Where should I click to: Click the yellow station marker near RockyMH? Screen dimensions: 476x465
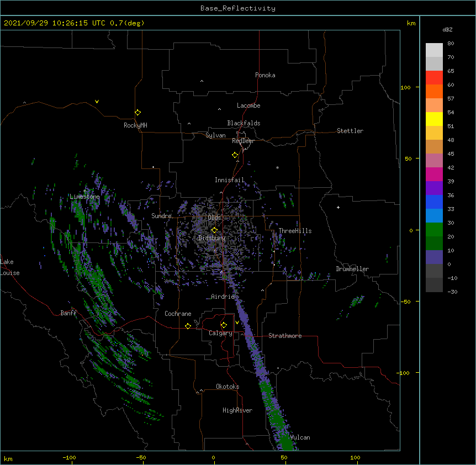[137, 113]
